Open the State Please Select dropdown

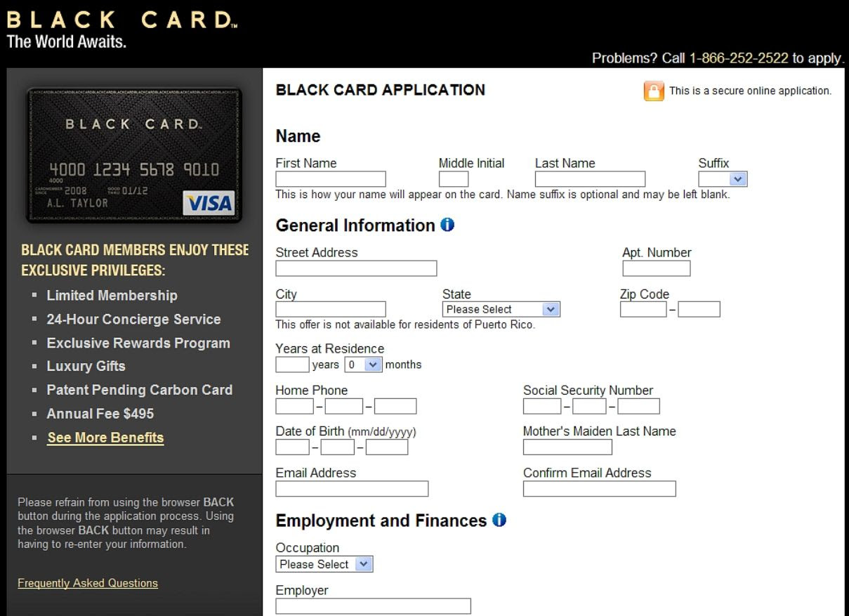pos(501,309)
